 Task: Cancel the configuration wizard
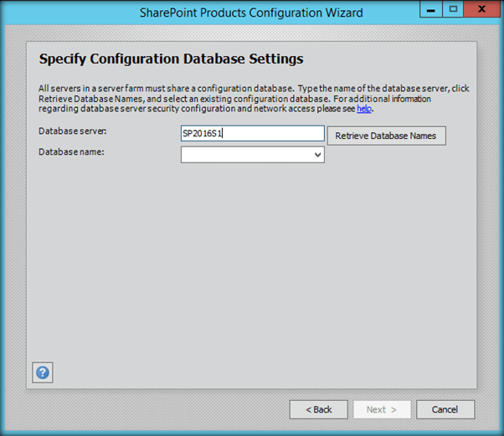(445, 409)
